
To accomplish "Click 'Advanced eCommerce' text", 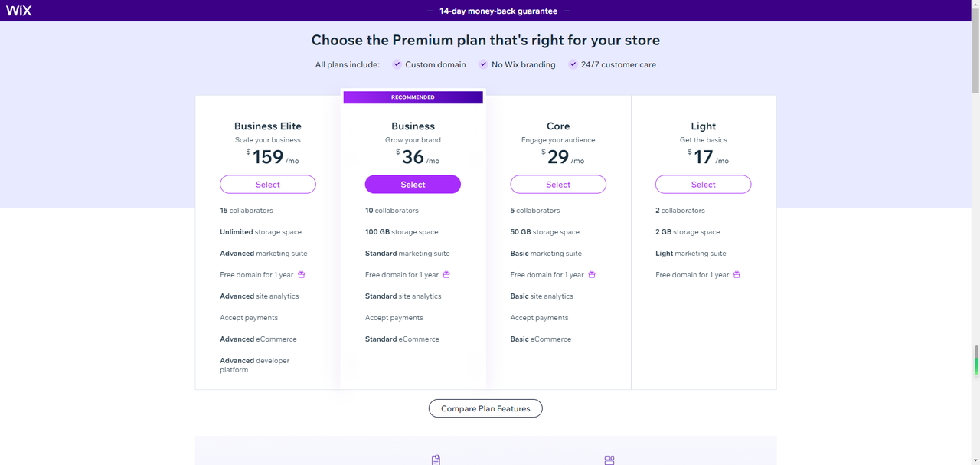I will coord(258,339).
